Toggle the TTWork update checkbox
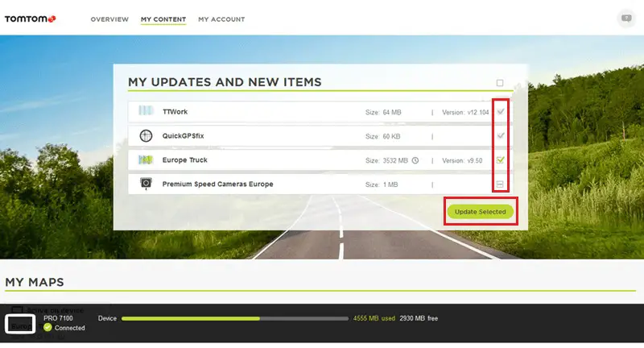The height and width of the screenshot is (348, 644). [500, 111]
